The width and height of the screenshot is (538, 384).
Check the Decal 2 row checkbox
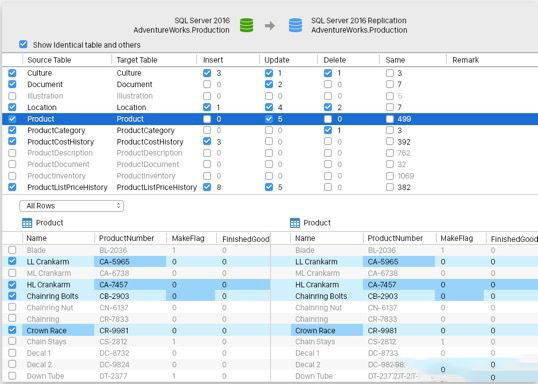click(12, 364)
